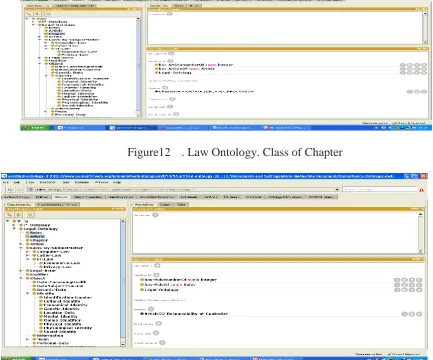Collapse the Legal Ontology node in lower window tree
The height and width of the screenshot is (360, 433).
[x=14, y=229]
